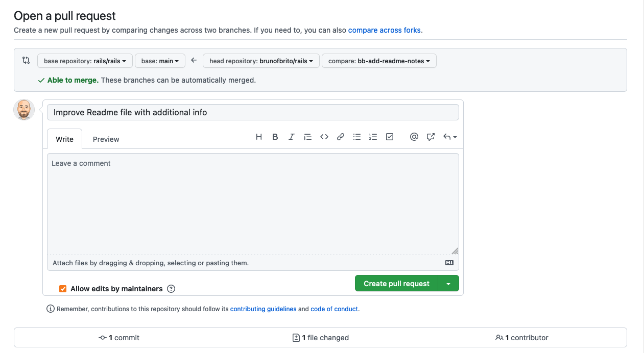Uncheck Allow edits by maintainers
Viewport: 644px width, 353px height.
point(62,288)
